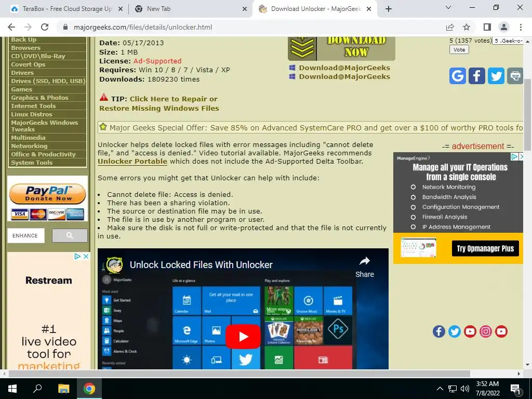This screenshot has width=532, height=399.
Task: Open AdChoices info on ManageEngine ad
Action: pyautogui.click(x=515, y=156)
